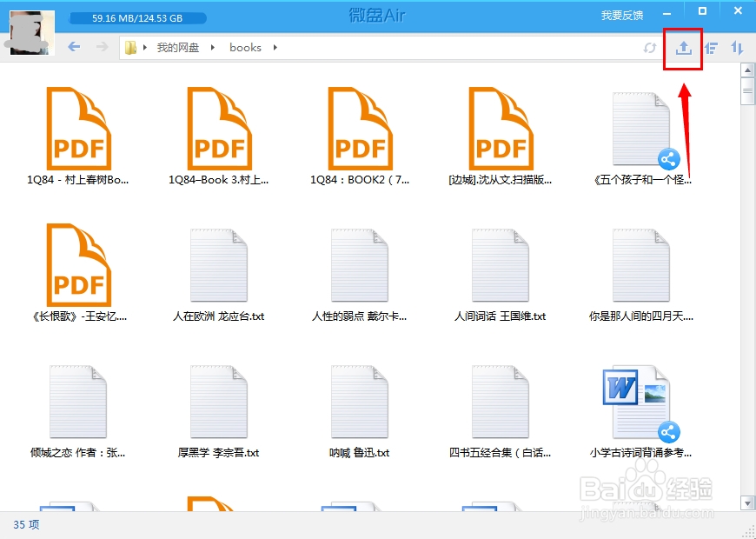Image resolution: width=756 pixels, height=539 pixels.
Task: Click the user avatar picture
Action: (x=32, y=32)
